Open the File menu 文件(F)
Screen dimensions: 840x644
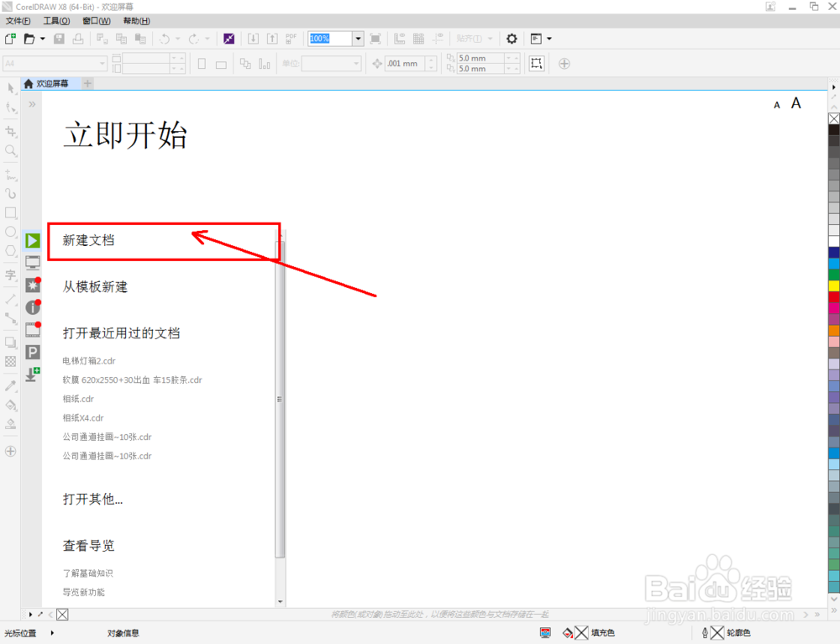18,21
